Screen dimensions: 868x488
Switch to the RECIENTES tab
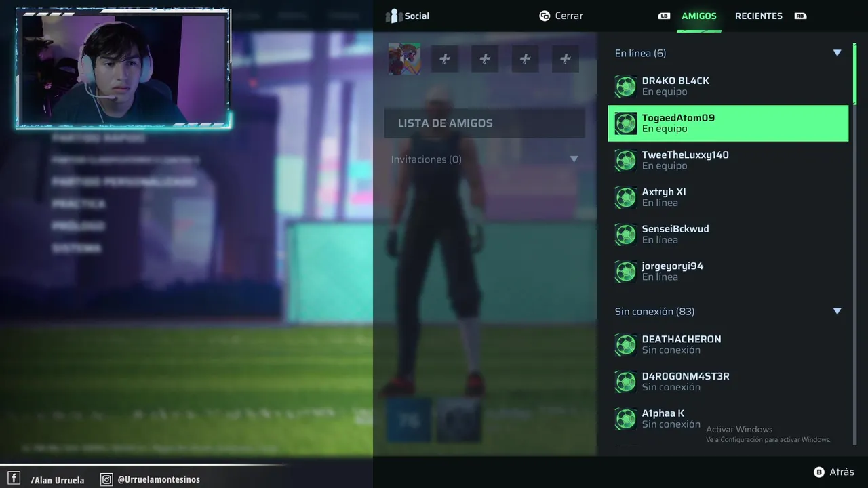(759, 16)
